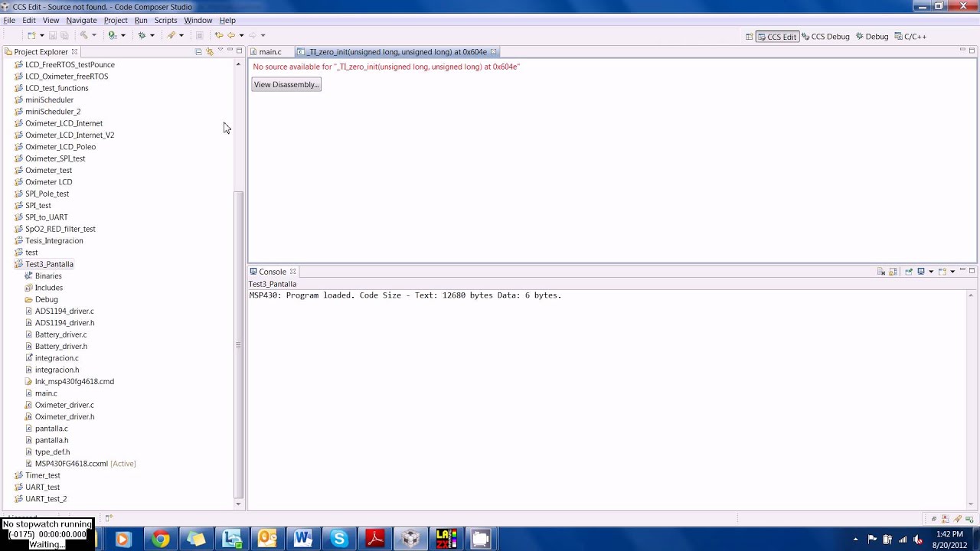The height and width of the screenshot is (551, 980).
Task: Open Skype from the taskbar
Action: click(x=338, y=539)
